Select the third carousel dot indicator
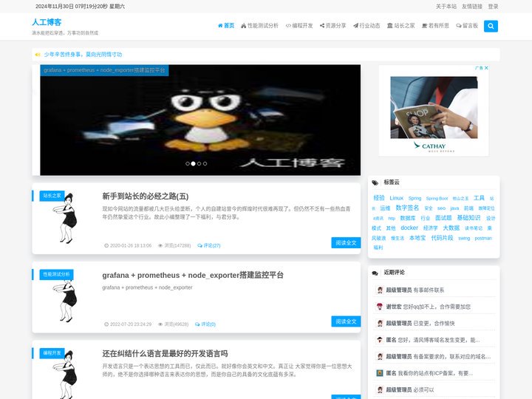The height and width of the screenshot is (399, 532). tap(199, 163)
